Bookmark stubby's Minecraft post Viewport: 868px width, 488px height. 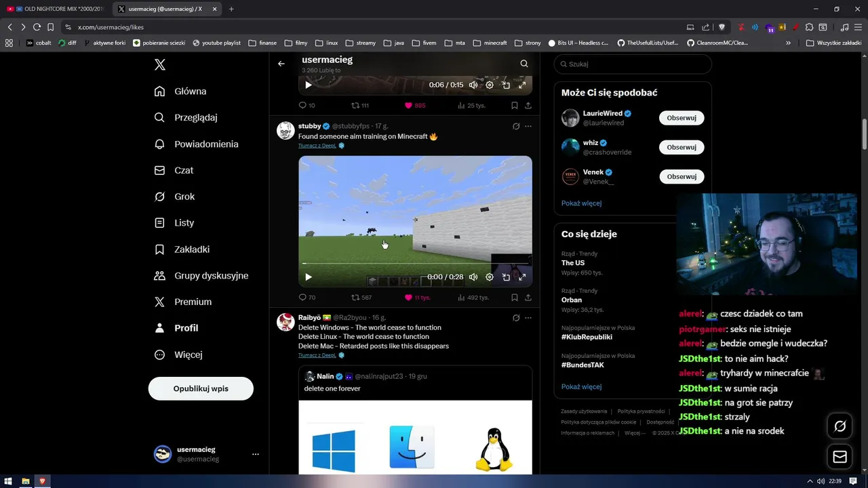coord(515,298)
